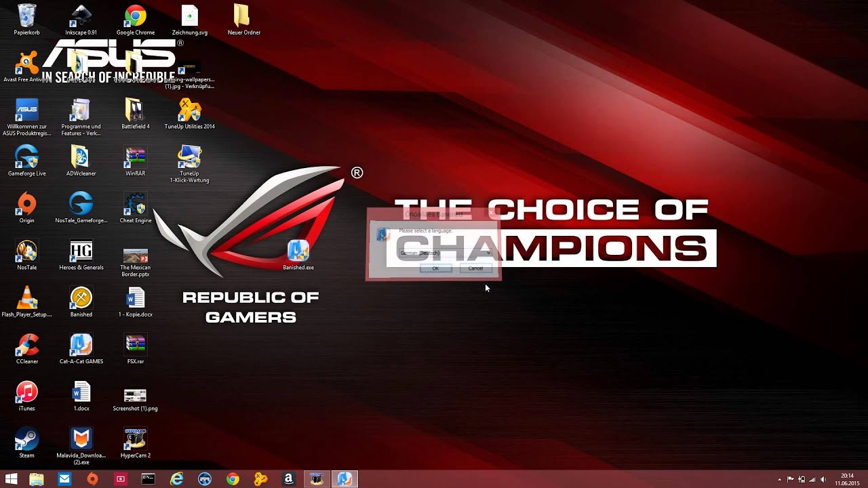Show hidden system tray icons
The height and width of the screenshot is (488, 868).
pyautogui.click(x=779, y=479)
